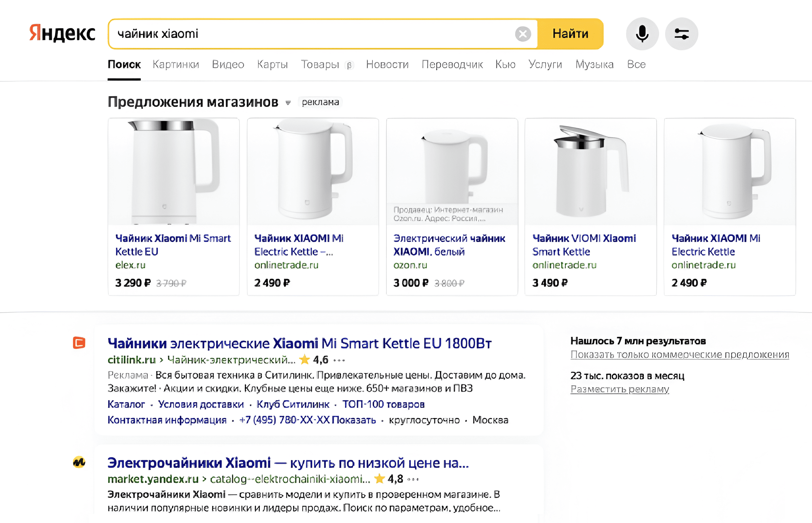Viewport: 812px width, 523px height.
Task: Click the Citilink favicon icon
Action: 79,343
